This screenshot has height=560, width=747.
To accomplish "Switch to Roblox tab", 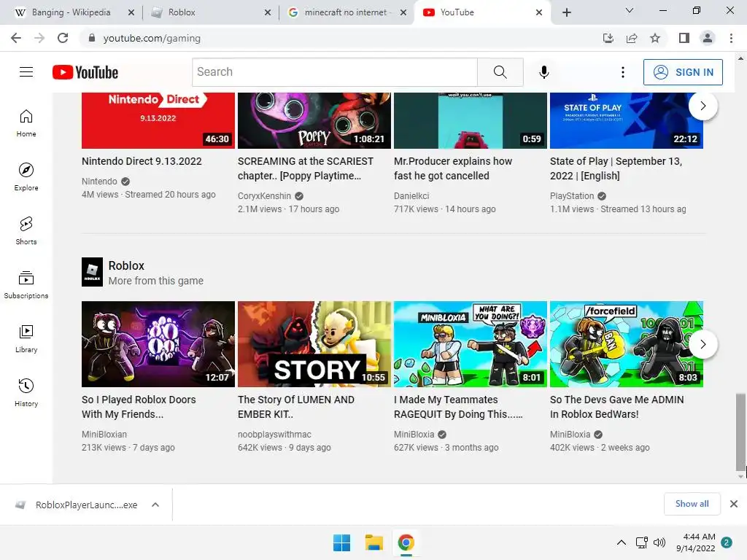I will pyautogui.click(x=181, y=12).
